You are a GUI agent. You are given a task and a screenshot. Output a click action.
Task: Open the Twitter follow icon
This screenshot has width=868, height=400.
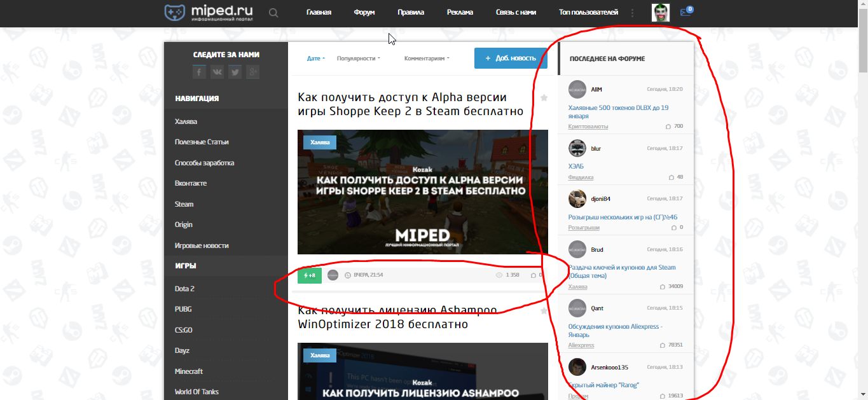coord(235,72)
